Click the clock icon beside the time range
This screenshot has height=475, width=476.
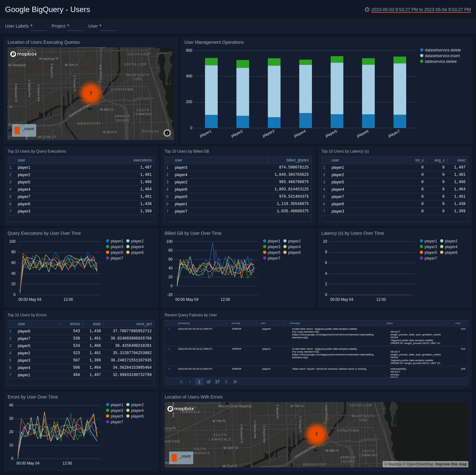tap(367, 10)
